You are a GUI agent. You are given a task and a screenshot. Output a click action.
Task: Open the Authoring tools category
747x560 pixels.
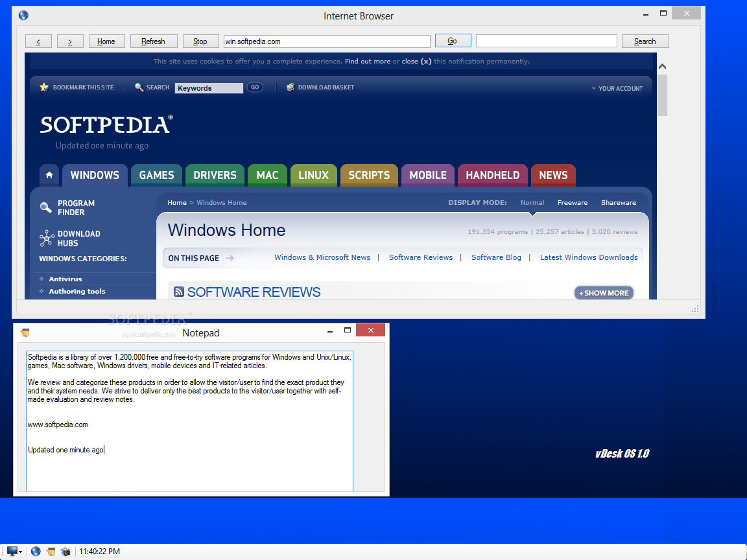click(77, 292)
